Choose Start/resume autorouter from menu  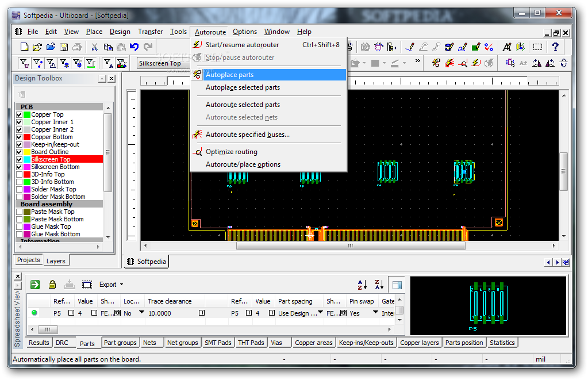coord(269,45)
